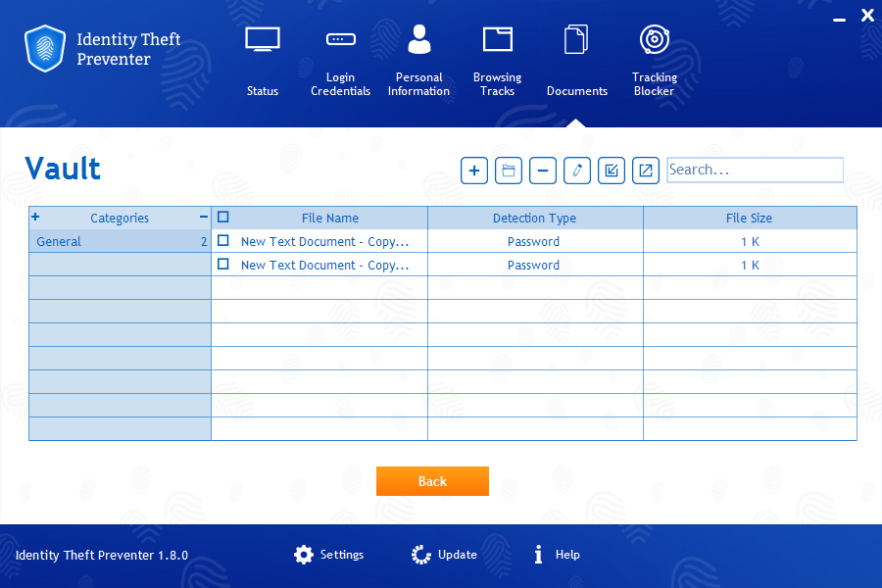The width and height of the screenshot is (882, 588).
Task: Click the export-from-vault arrow icon
Action: (x=646, y=170)
